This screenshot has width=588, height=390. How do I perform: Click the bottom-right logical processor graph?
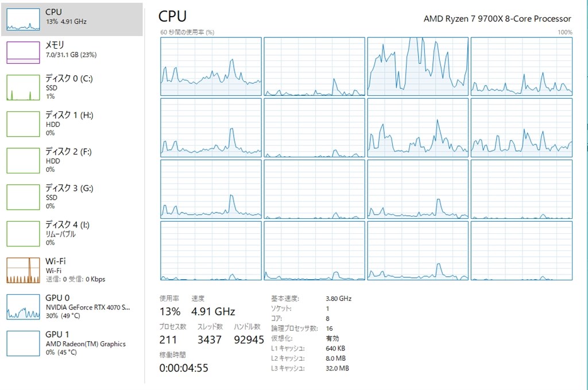coord(521,250)
